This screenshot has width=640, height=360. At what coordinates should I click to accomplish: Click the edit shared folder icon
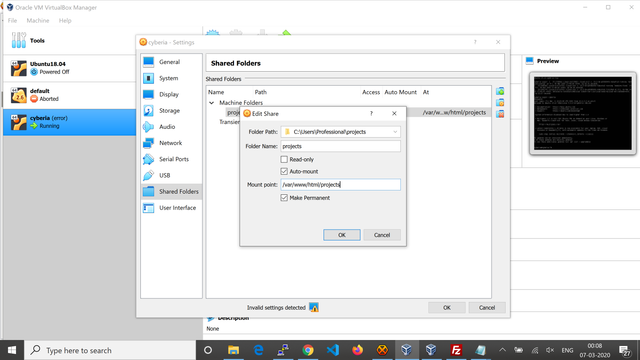click(500, 102)
